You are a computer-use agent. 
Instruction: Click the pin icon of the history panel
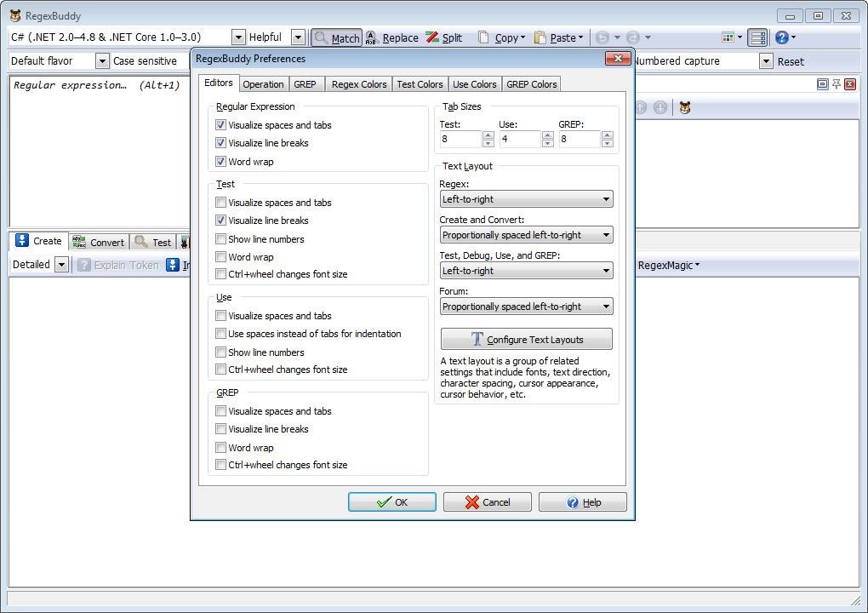[837, 84]
